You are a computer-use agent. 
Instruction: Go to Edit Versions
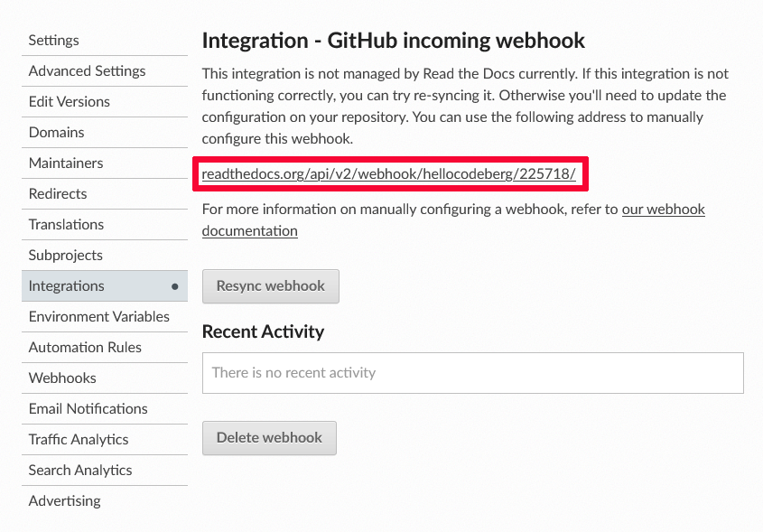[x=68, y=101]
